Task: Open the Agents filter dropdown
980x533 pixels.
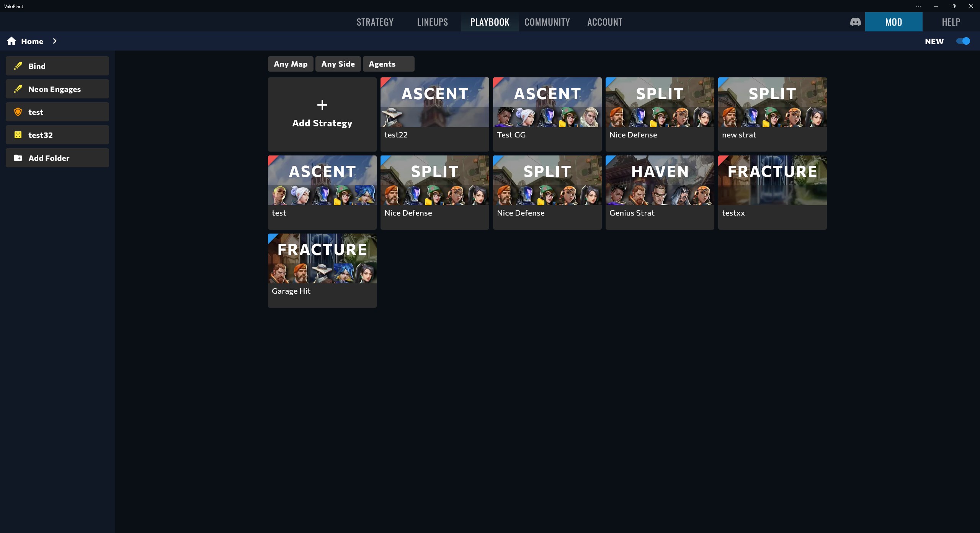Action: click(388, 64)
